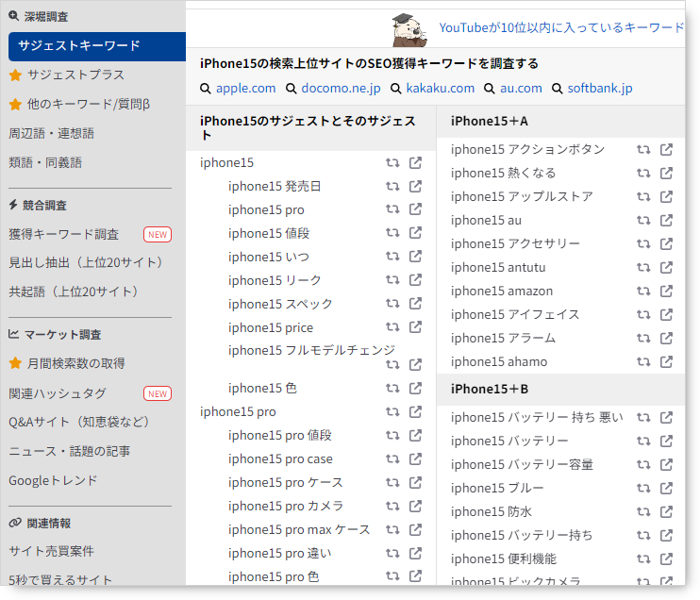
Task: Click keyword text iphone15 バッテリー持ち
Action: click(x=522, y=535)
